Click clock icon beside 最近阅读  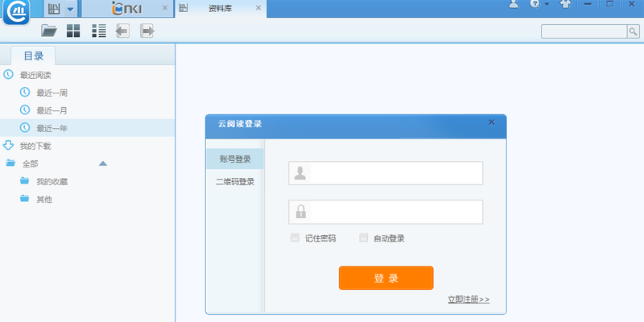8,74
